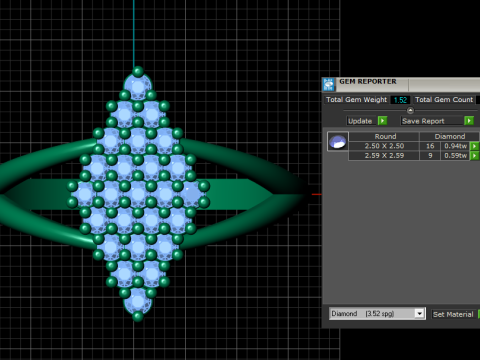The width and height of the screenshot is (480, 360).
Task: Click the Total Gem Weight value 1.52
Action: pos(400,100)
